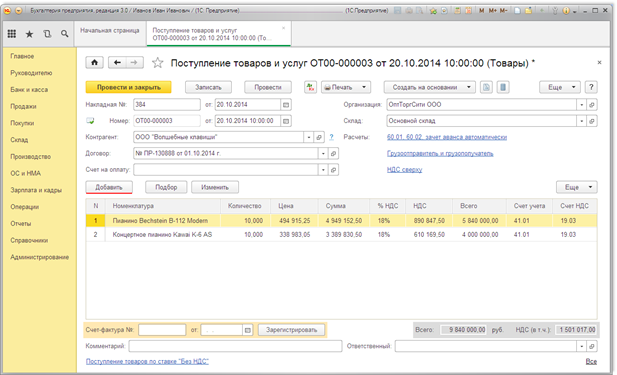The height and width of the screenshot is (375, 617).
Task: Click the Подбор button
Action: click(x=166, y=187)
